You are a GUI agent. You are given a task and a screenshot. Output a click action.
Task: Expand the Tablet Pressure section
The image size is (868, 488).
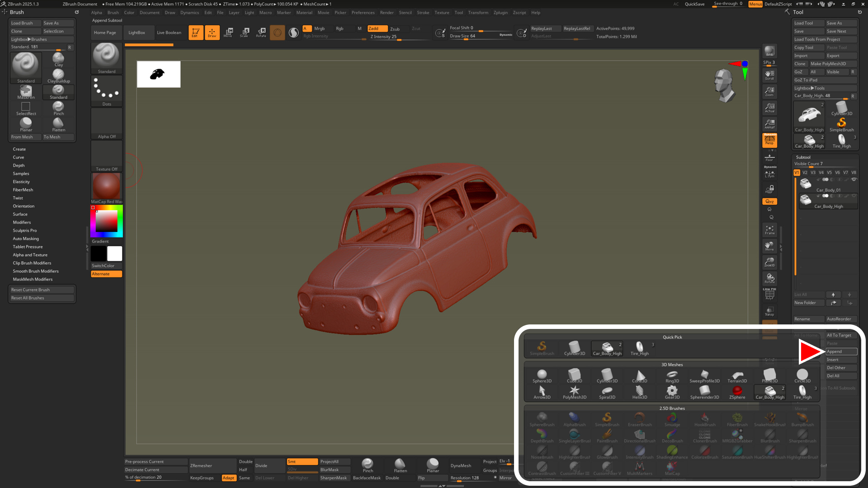[x=28, y=247]
